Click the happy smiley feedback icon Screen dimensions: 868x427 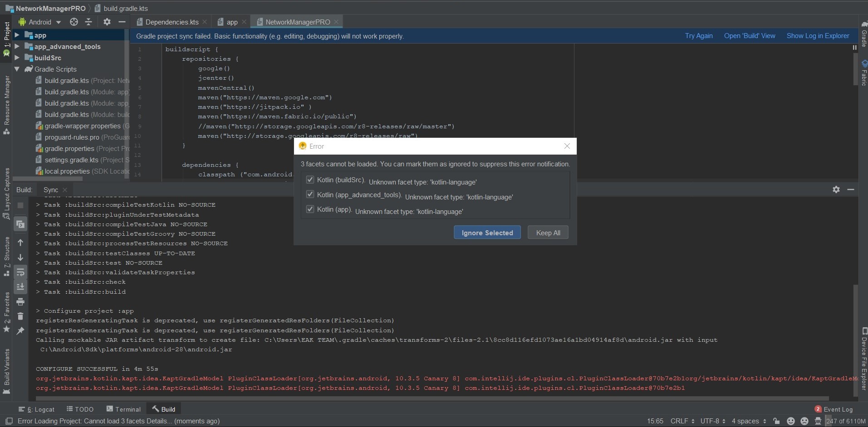[x=790, y=421]
